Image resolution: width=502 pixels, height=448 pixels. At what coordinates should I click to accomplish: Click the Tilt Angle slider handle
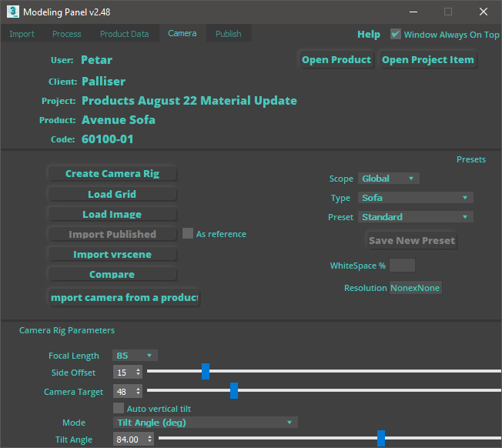click(380, 439)
